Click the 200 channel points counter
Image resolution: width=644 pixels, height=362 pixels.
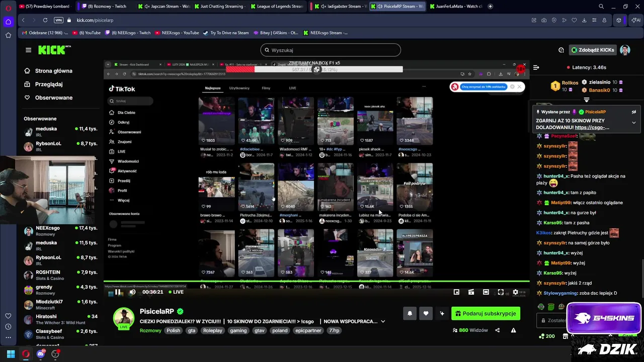tap(546, 336)
